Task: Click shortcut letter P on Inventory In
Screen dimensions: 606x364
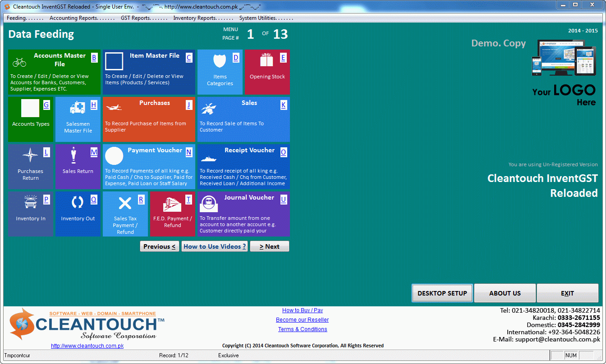Action: tap(46, 200)
